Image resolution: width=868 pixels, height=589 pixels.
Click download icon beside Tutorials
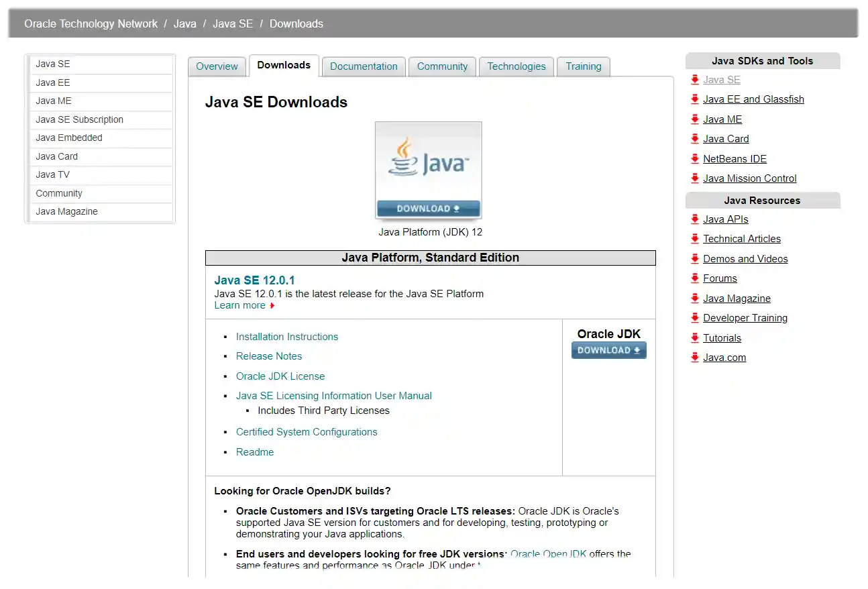694,337
